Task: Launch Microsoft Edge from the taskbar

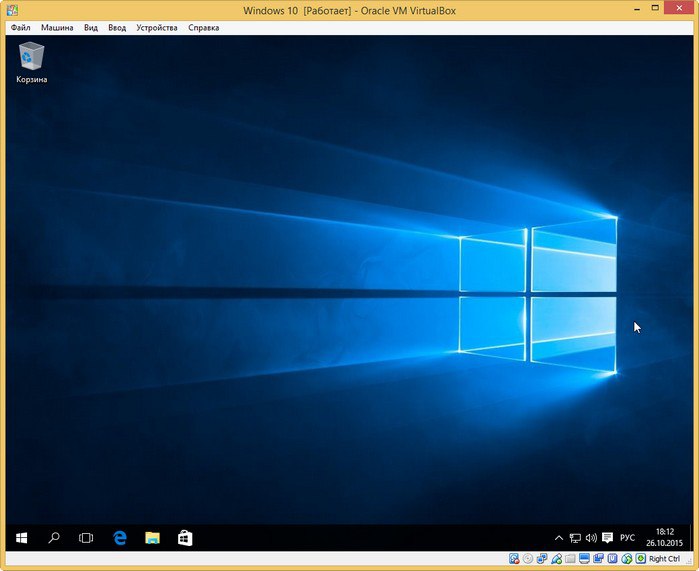Action: 119,538
